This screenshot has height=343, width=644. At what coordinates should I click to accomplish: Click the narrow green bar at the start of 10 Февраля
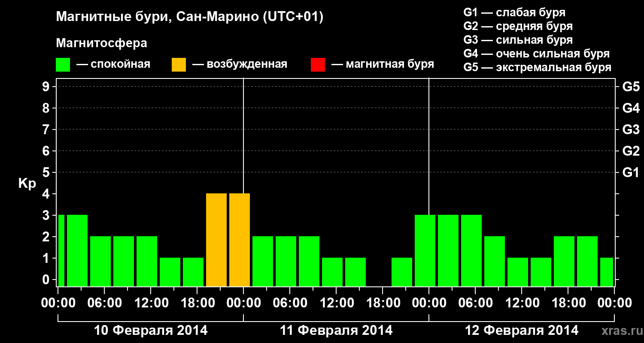coord(61,250)
